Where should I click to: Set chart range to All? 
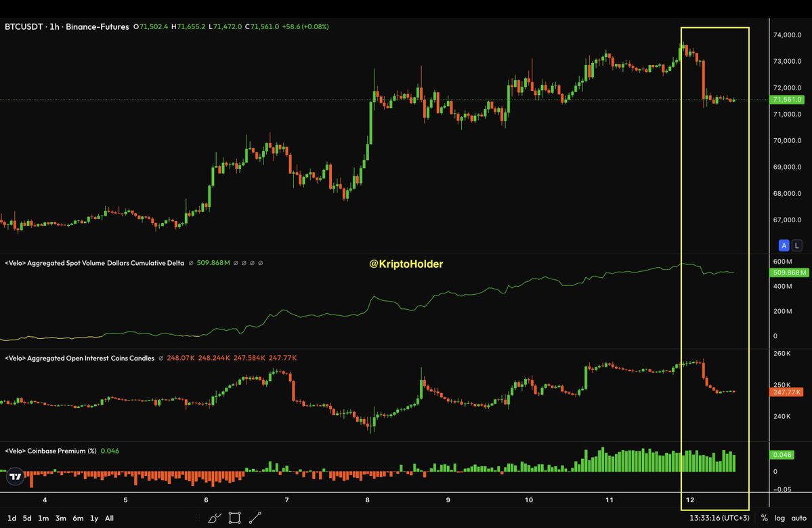(109, 518)
